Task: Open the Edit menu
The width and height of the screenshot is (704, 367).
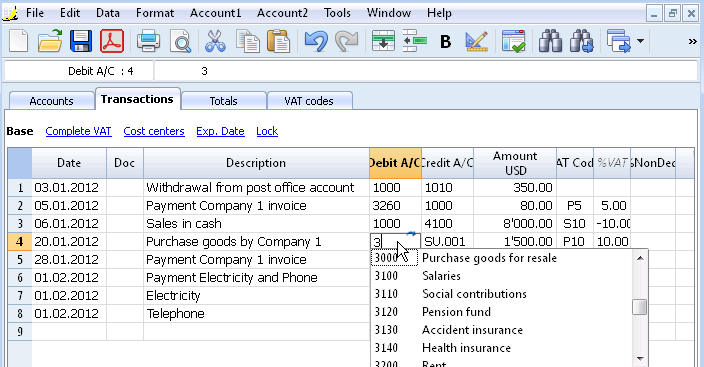Action: 70,13
